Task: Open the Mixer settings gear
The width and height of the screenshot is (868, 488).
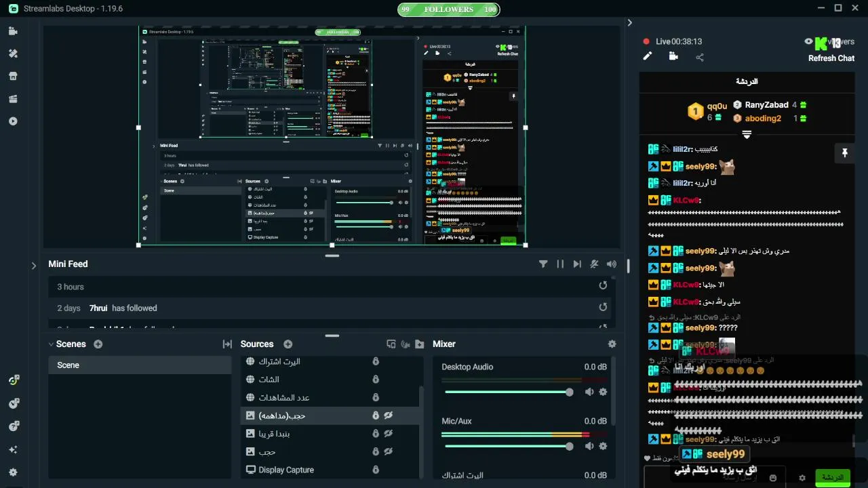Action: 612,344
